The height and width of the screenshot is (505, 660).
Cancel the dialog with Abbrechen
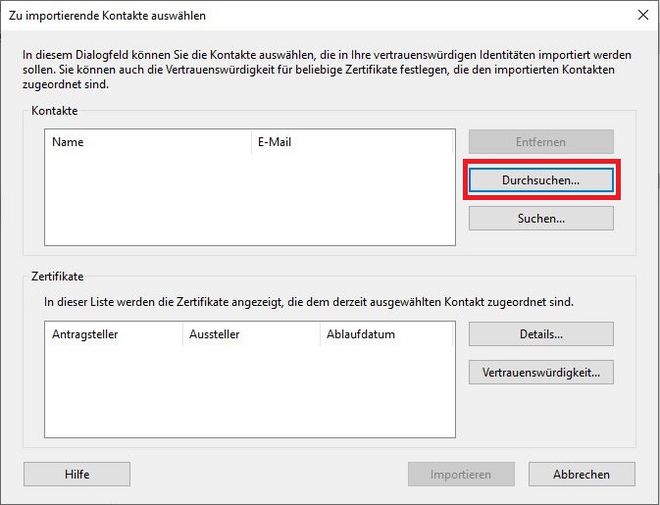click(x=582, y=474)
